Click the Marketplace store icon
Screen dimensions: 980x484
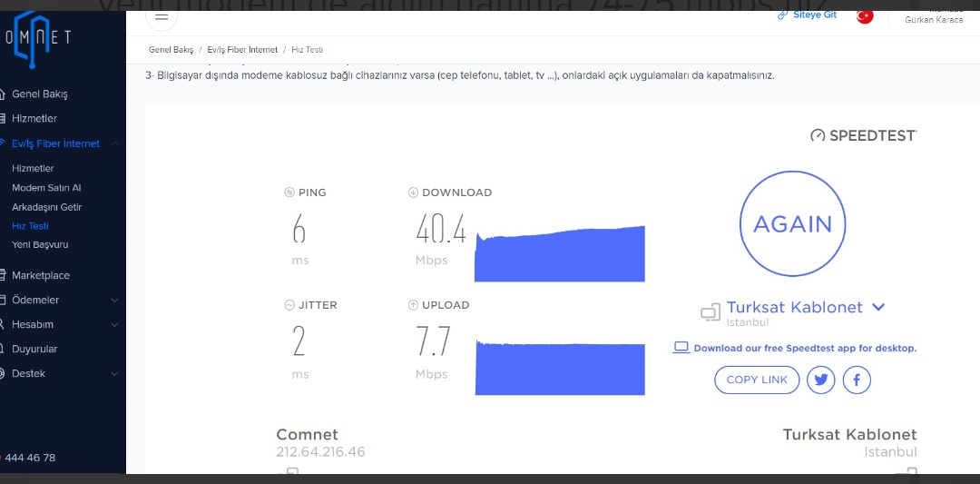coord(3,275)
